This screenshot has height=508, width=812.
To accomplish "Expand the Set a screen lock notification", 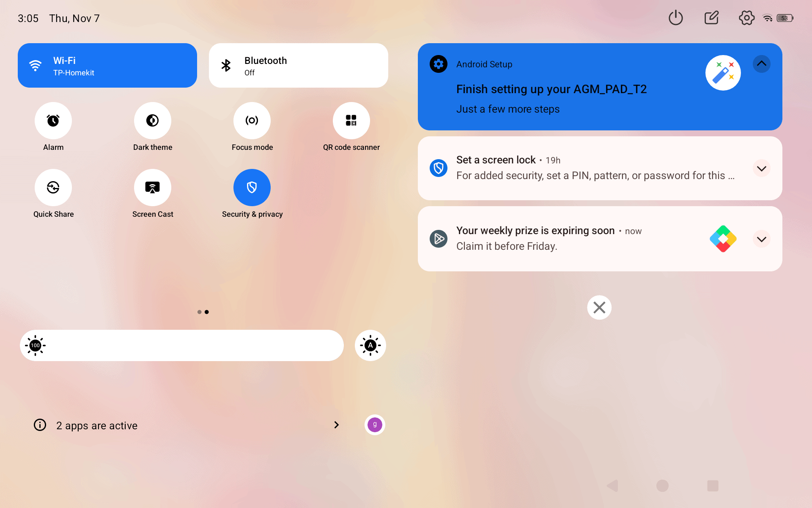I will click(x=762, y=168).
